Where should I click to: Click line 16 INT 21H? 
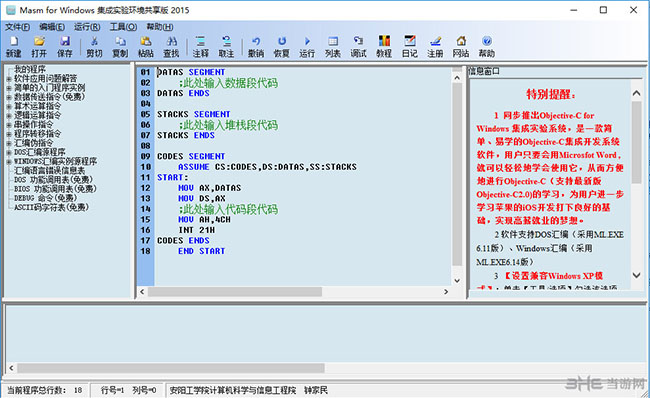click(196, 230)
